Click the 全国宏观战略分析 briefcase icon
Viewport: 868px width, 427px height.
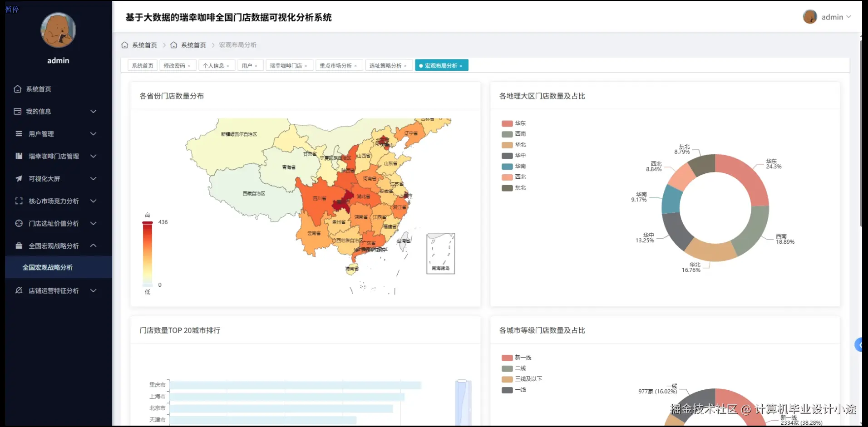[19, 245]
